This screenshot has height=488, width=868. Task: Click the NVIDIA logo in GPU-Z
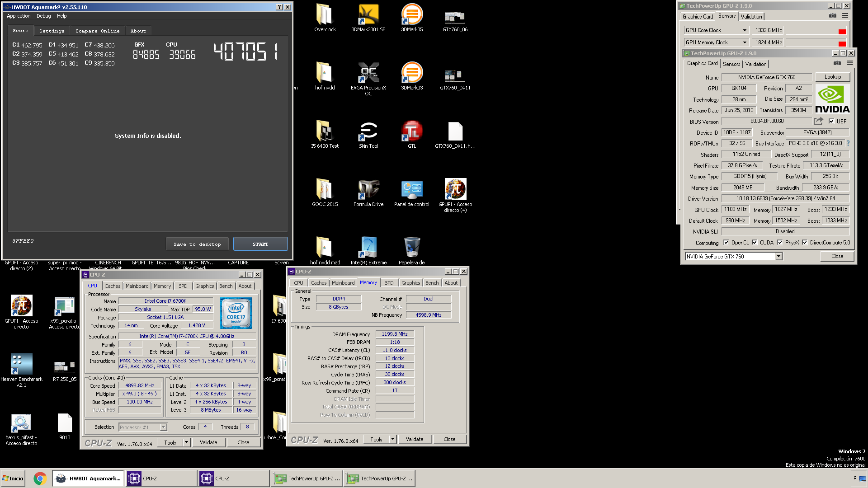pos(832,99)
